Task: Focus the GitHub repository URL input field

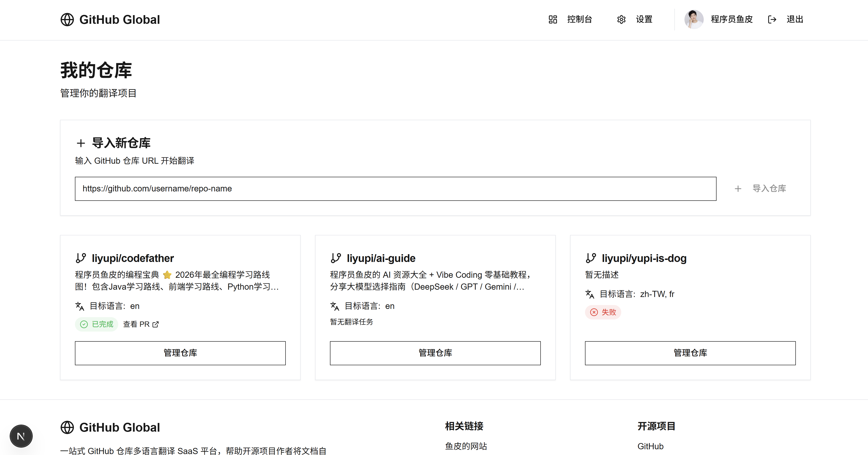Action: coord(395,189)
